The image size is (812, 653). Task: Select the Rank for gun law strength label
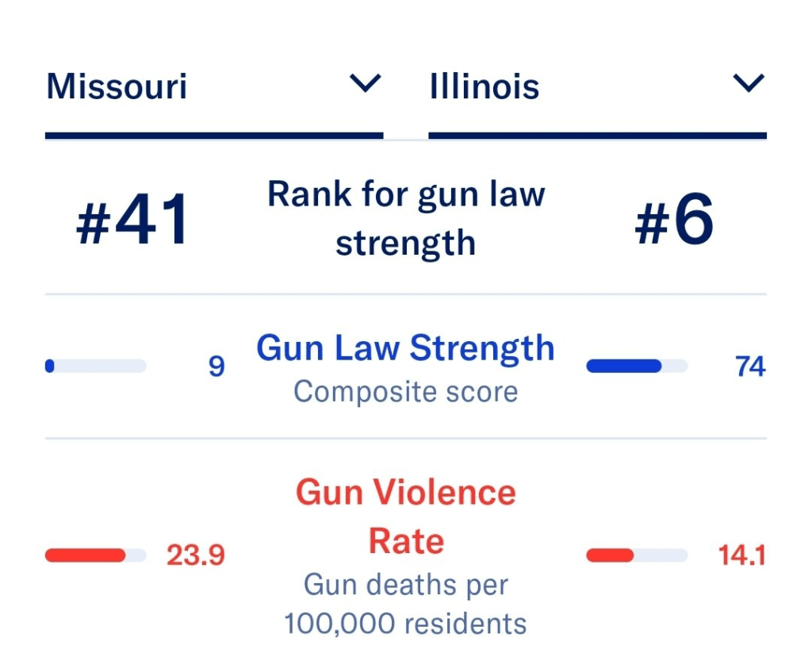point(406,218)
